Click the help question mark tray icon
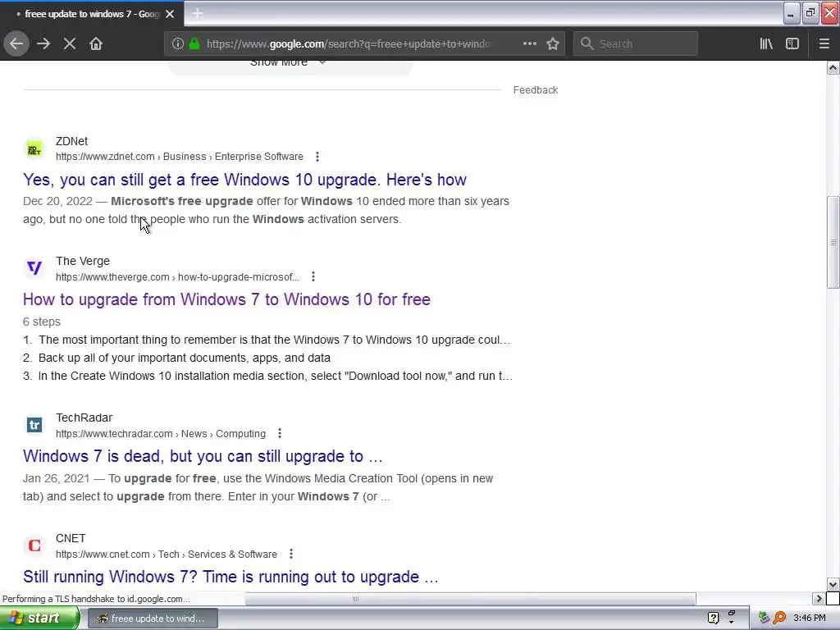Viewport: 840px width, 630px height. pyautogui.click(x=713, y=619)
